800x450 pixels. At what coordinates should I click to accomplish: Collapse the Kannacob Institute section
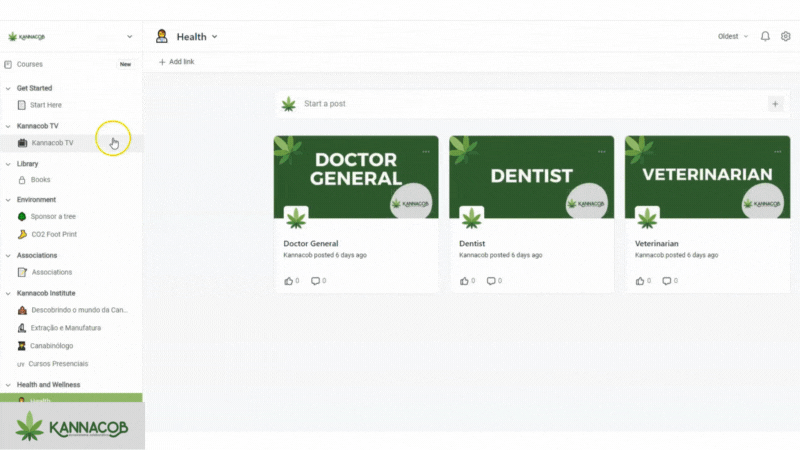8,294
